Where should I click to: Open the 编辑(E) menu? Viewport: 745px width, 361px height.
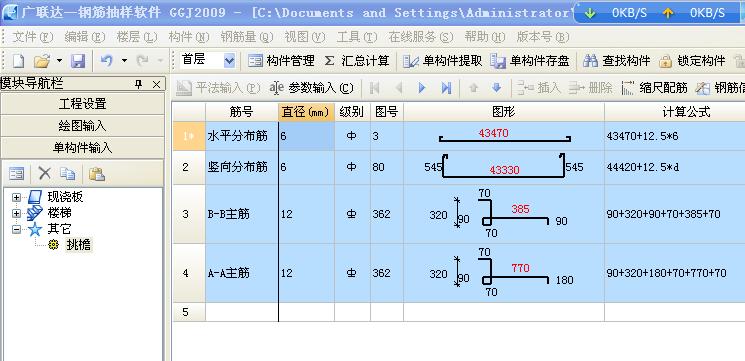[x=85, y=37]
